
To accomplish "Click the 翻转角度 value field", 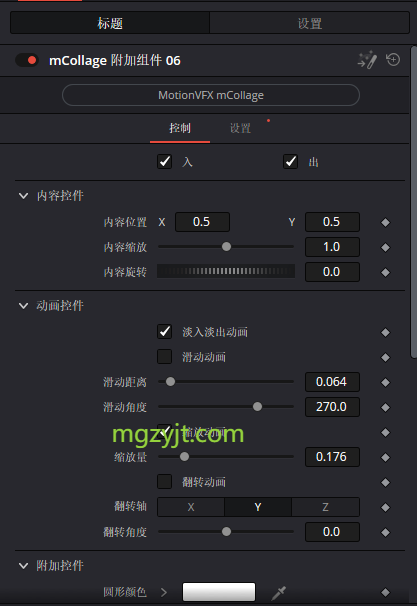I will click(332, 532).
